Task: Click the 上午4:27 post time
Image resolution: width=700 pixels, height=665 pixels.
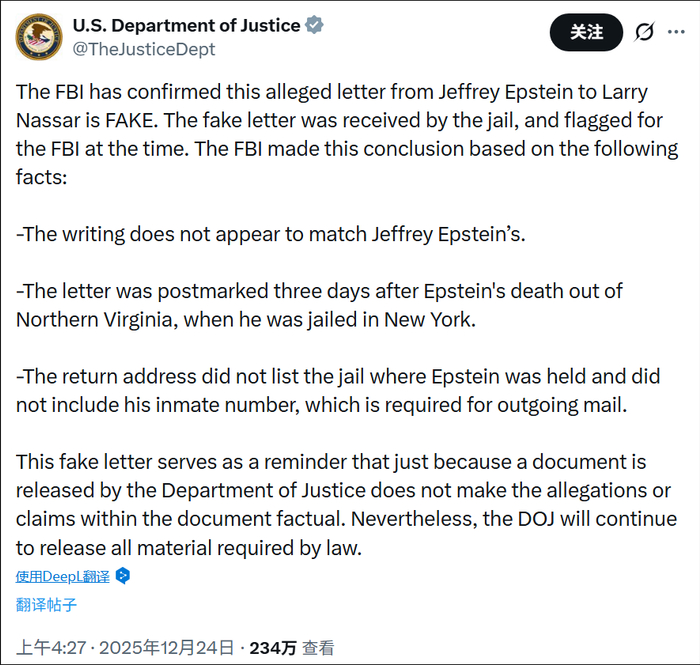Action: pos(50,647)
